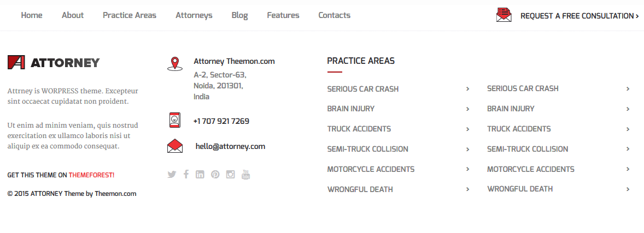Click Request a Free Consultation
The image size is (644, 233).
click(x=579, y=16)
